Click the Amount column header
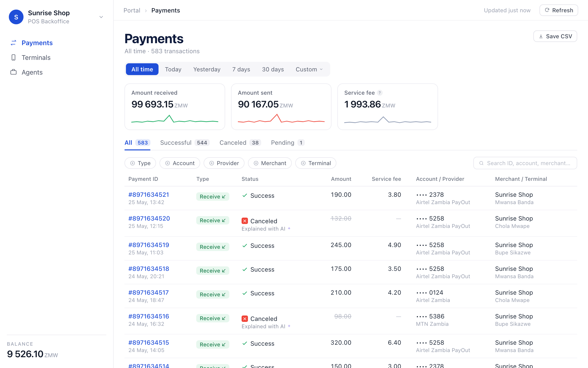Image resolution: width=588 pixels, height=368 pixels. point(341,179)
